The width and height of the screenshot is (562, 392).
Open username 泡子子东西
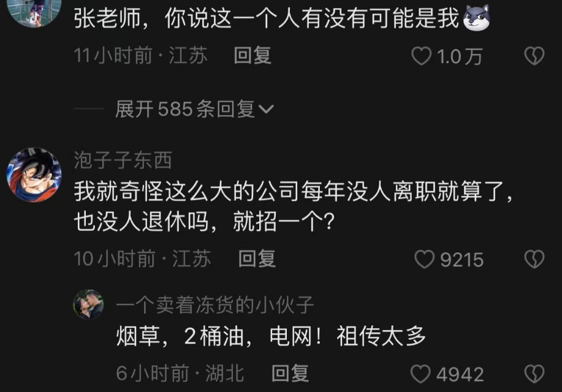click(123, 160)
